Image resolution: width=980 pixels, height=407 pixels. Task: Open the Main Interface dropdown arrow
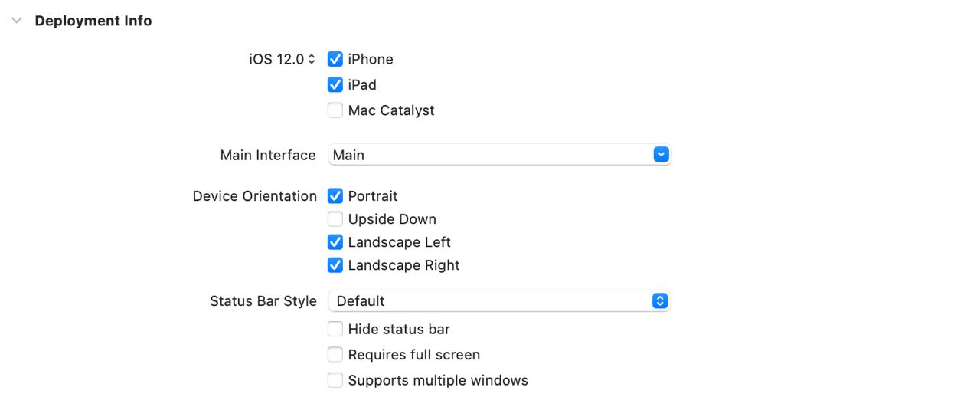pos(661,155)
